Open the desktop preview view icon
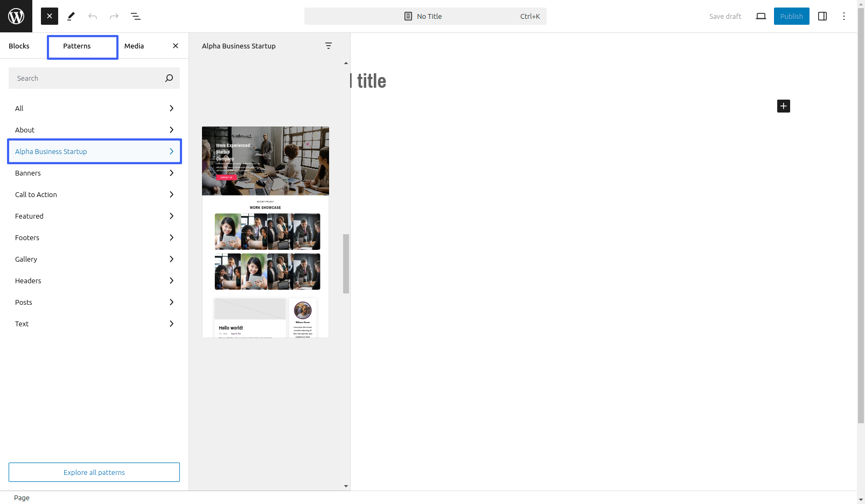The image size is (865, 504). [761, 16]
